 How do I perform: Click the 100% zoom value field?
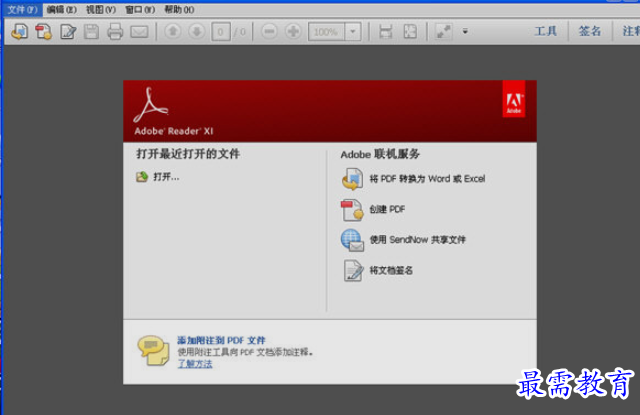click(326, 31)
